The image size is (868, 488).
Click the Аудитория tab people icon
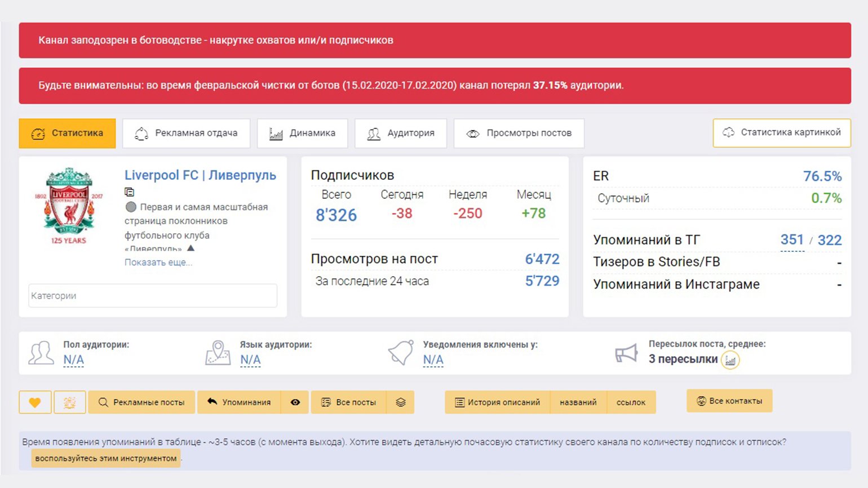point(374,134)
